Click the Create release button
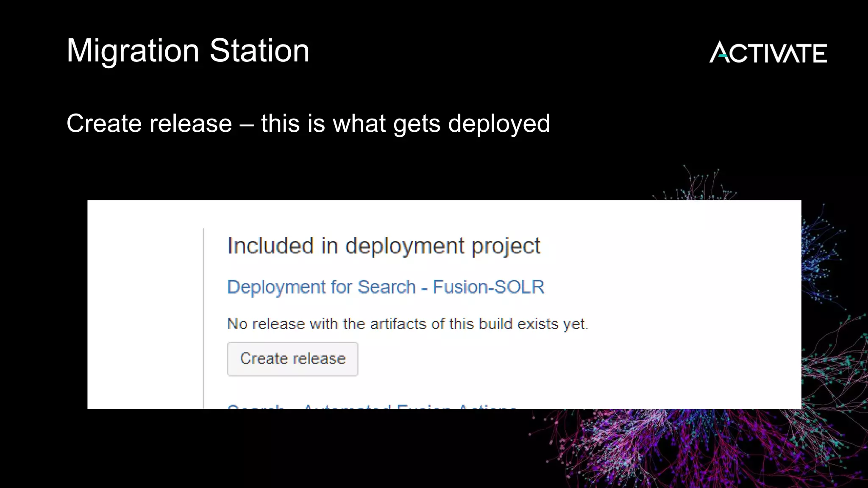 (292, 359)
